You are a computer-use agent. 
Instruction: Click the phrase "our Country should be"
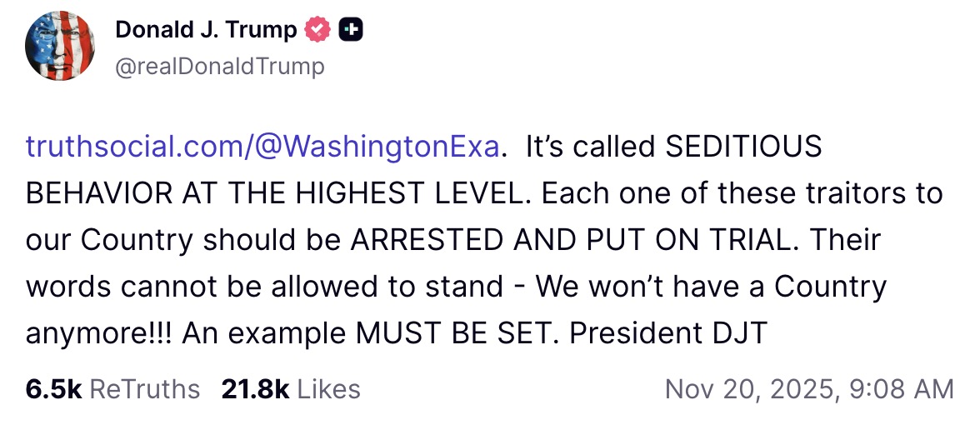pos(183,240)
